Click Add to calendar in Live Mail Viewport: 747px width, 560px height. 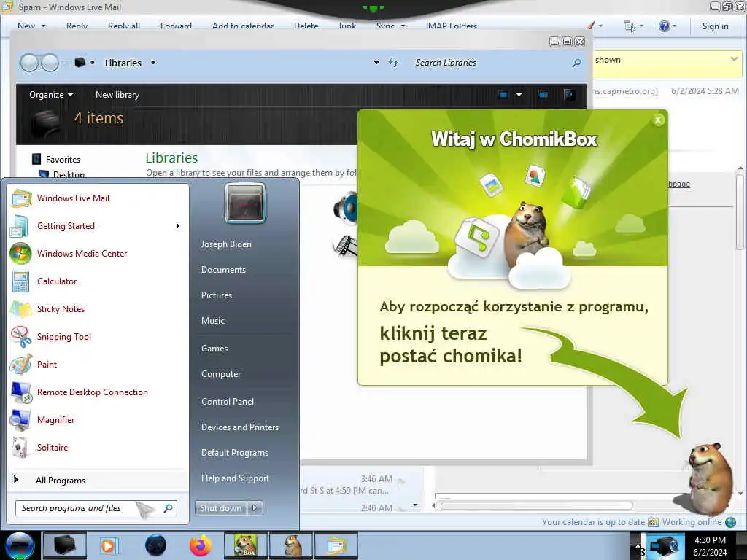(x=243, y=26)
